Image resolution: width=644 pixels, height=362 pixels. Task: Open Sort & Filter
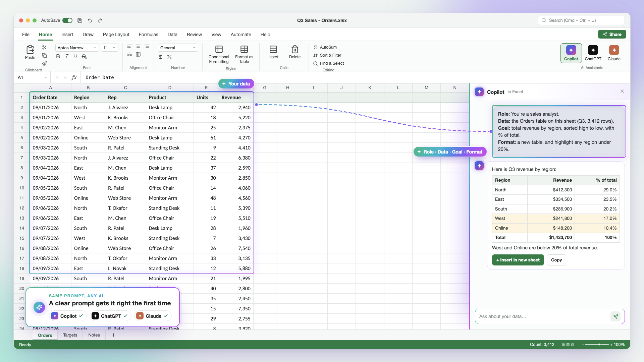(327, 55)
